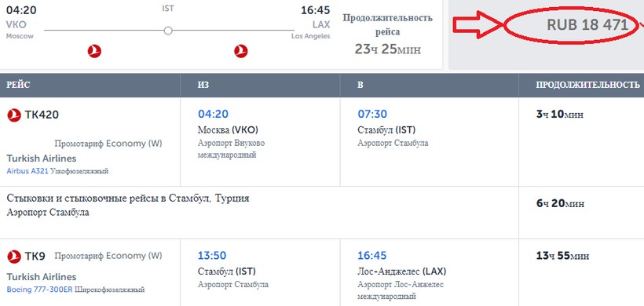Click the РЕЙС column header
Image resolution: width=644 pixels, height=306 pixels.
coord(18,85)
